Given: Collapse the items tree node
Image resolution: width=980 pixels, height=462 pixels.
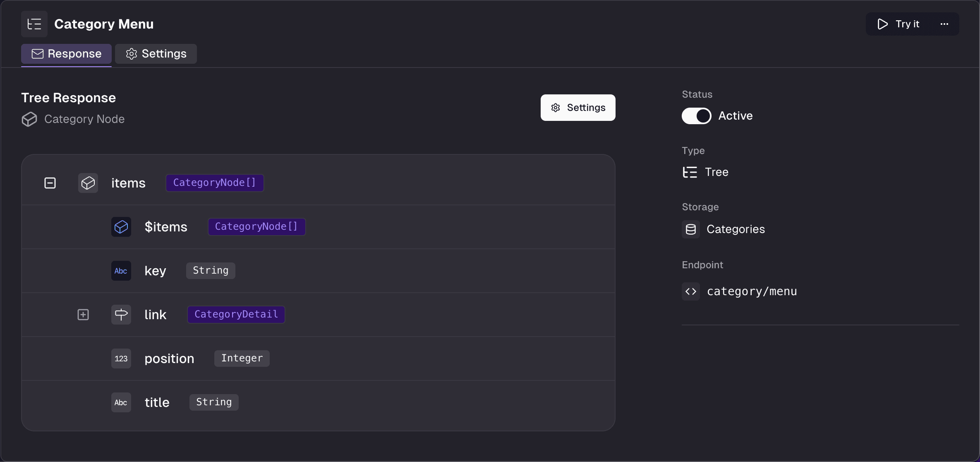Looking at the screenshot, I should 50,183.
